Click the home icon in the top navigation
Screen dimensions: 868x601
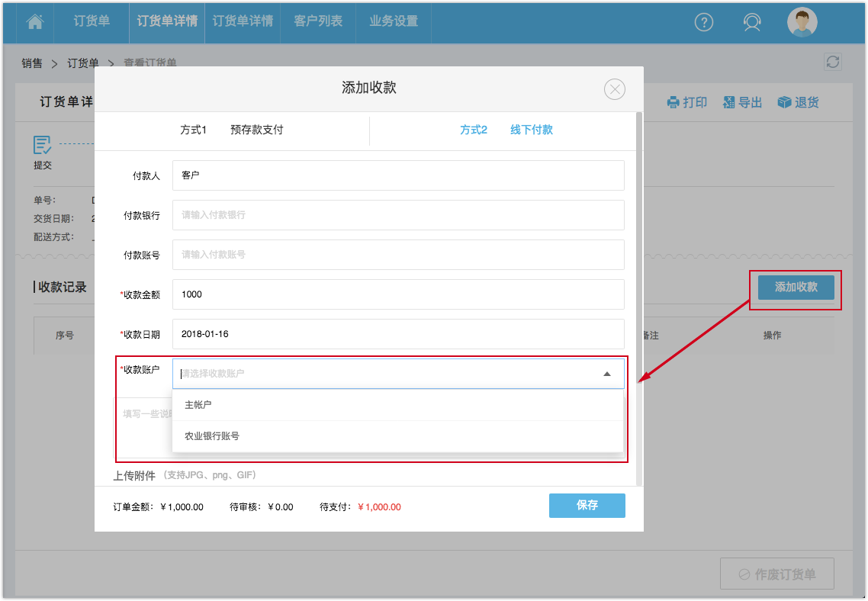(x=35, y=22)
